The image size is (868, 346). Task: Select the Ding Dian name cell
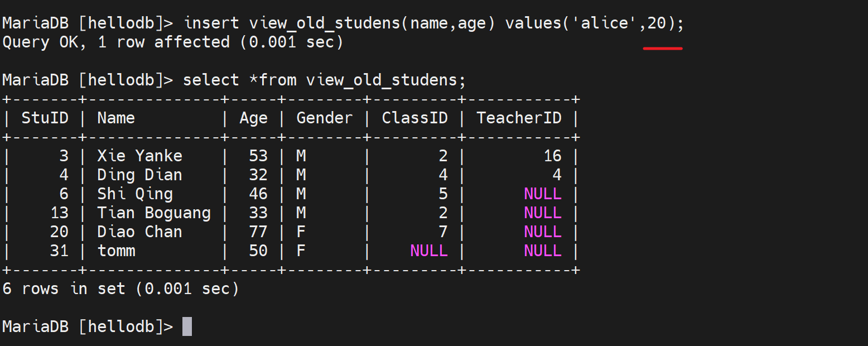[139, 175]
